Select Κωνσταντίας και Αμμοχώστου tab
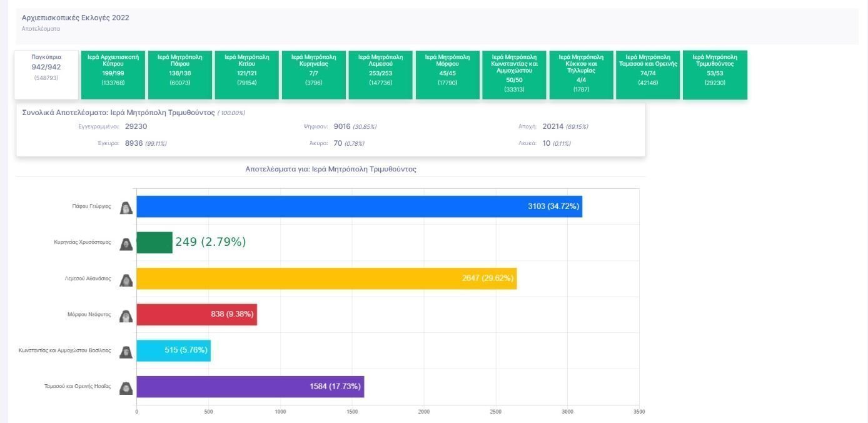868x423 pixels. (x=515, y=75)
